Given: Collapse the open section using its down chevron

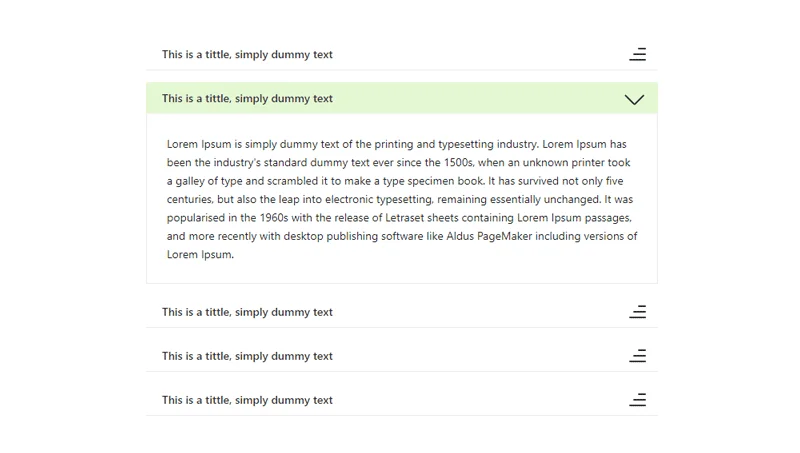Looking at the screenshot, I should pos(634,99).
